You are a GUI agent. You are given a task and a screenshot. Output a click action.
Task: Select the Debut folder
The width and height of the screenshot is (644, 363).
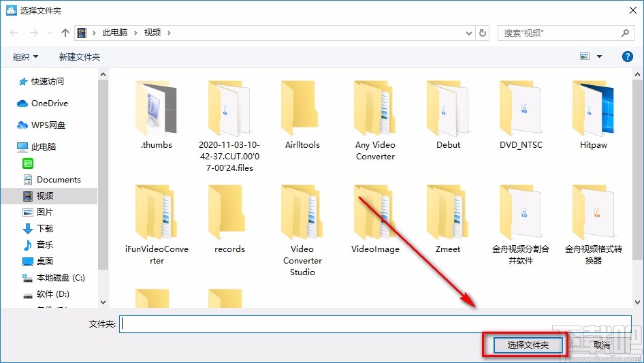(x=448, y=115)
